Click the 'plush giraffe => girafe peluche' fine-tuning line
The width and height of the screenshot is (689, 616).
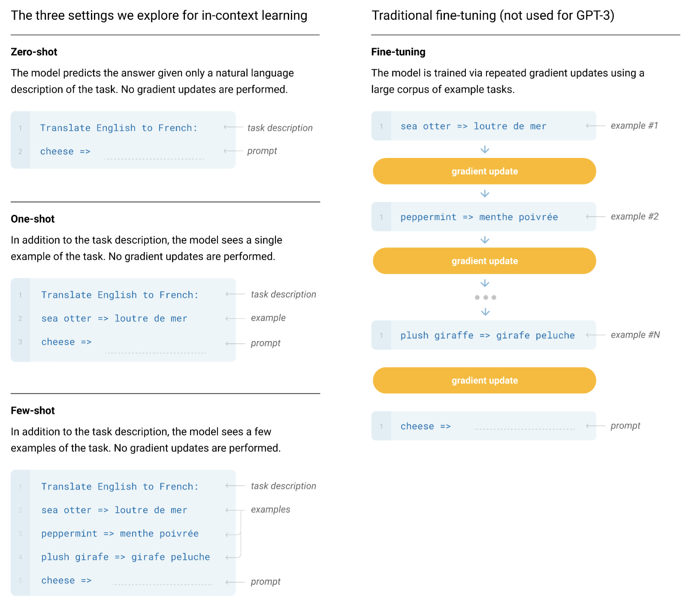pyautogui.click(x=487, y=335)
